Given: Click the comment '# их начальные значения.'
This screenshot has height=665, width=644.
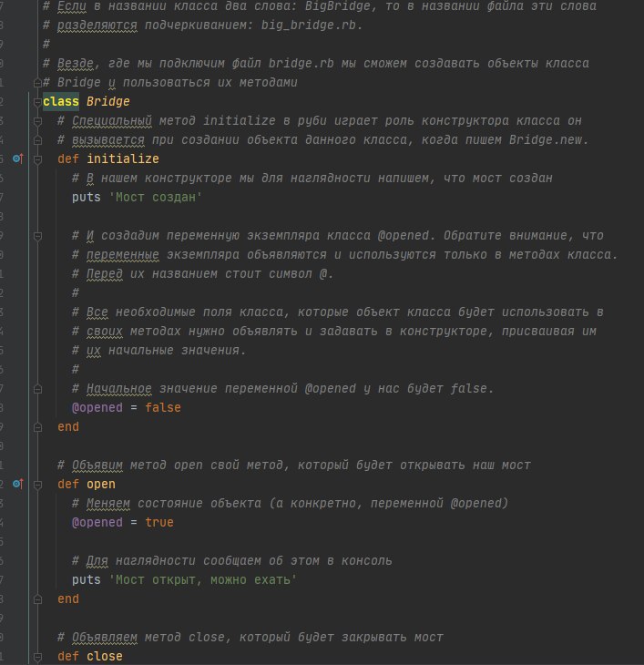Looking at the screenshot, I should coord(159,351).
